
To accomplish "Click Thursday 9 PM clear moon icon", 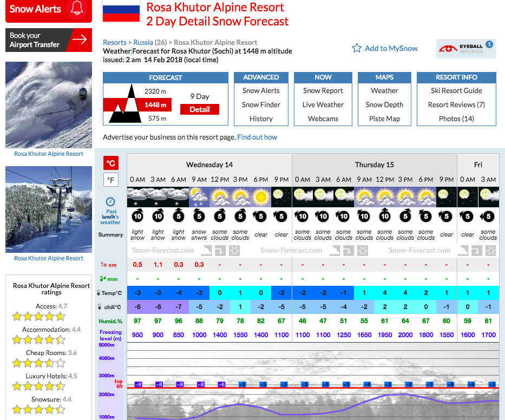I will pos(447,197).
